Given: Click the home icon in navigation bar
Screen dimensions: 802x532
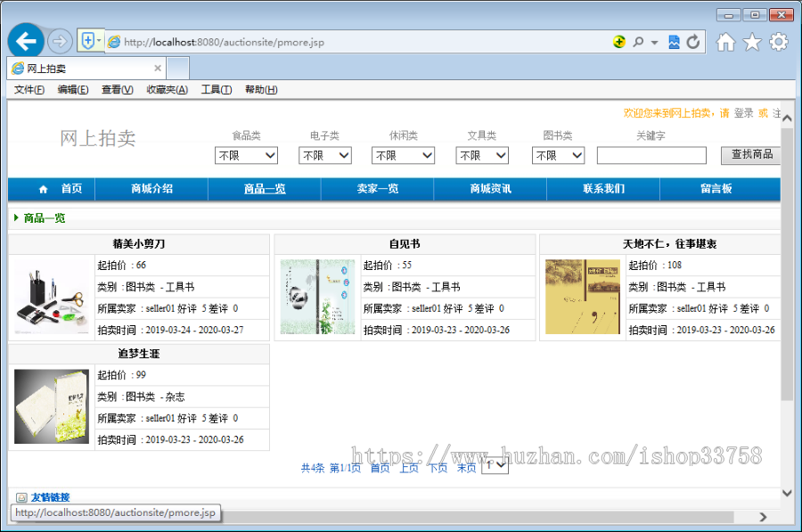Looking at the screenshot, I should (x=43, y=189).
